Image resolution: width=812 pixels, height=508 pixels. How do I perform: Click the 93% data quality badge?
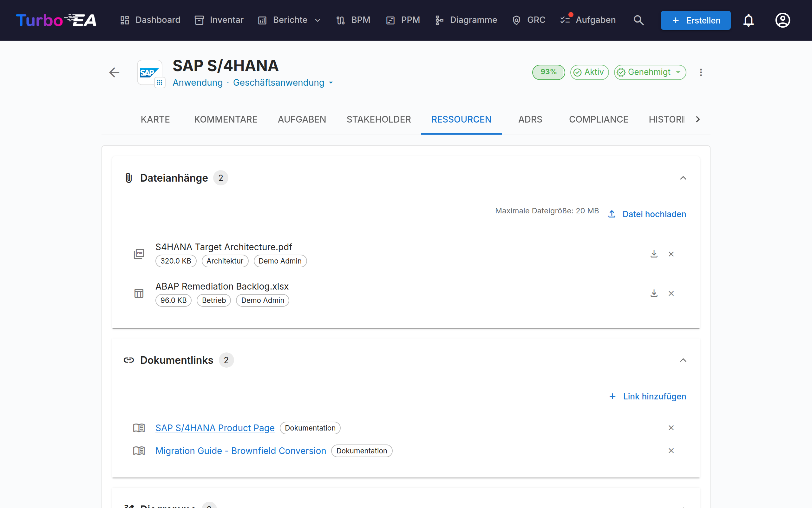pos(548,72)
